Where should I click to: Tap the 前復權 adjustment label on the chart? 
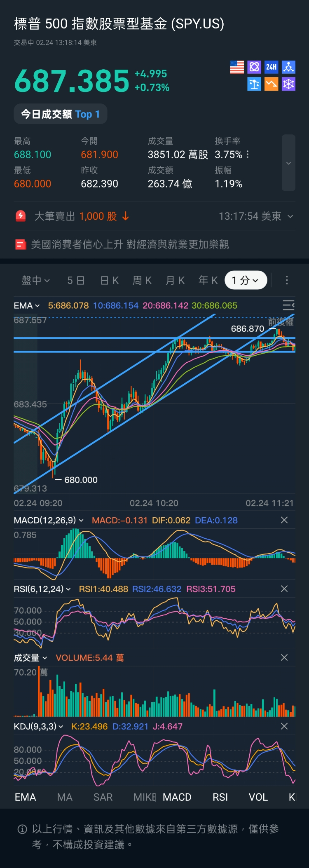point(281,322)
